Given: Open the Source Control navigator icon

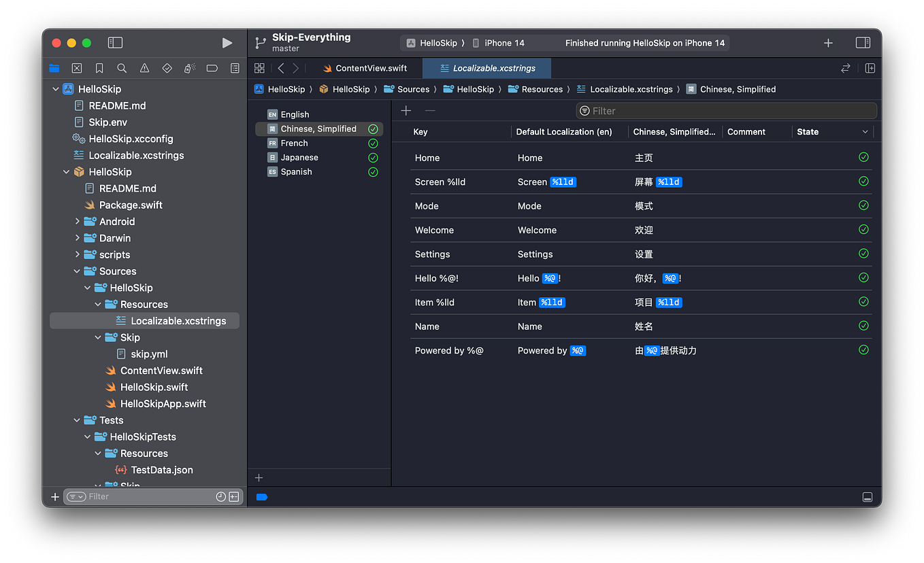Looking at the screenshot, I should [x=76, y=68].
